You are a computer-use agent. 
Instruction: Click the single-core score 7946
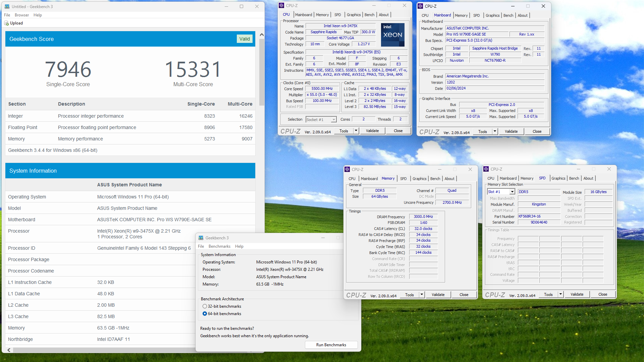(x=68, y=69)
